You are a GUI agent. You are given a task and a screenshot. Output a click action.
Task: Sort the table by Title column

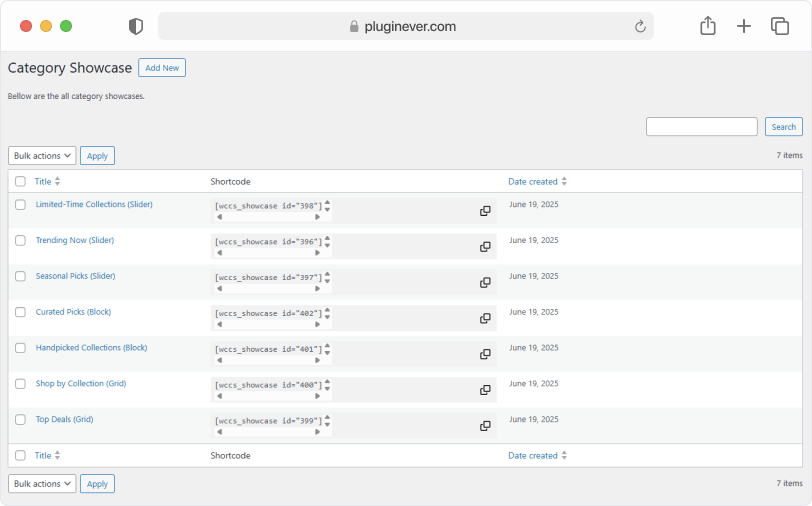pyautogui.click(x=47, y=181)
